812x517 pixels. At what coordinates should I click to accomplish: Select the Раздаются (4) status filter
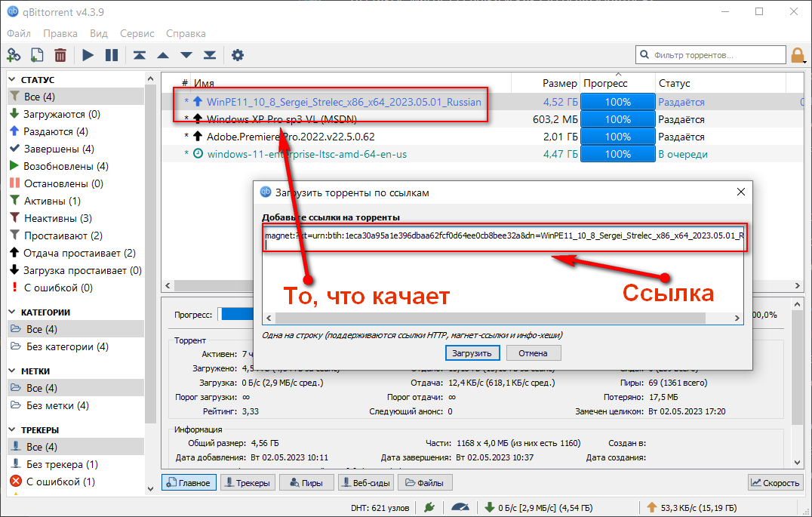pyautogui.click(x=75, y=131)
